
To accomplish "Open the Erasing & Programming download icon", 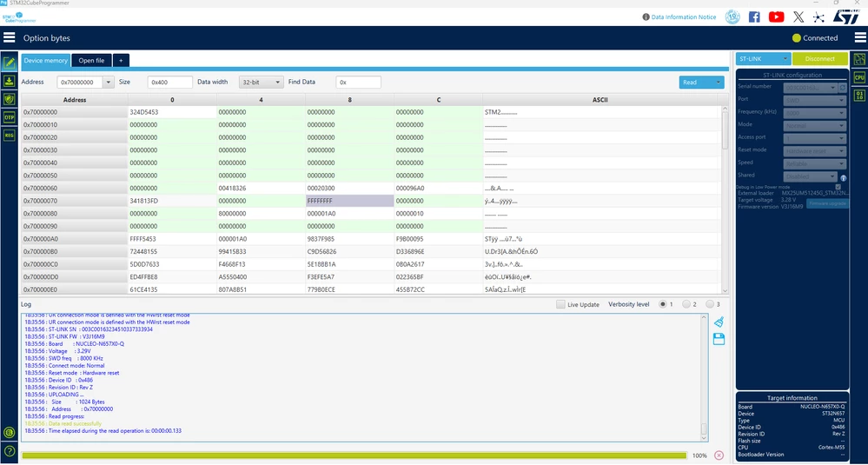I will click(x=9, y=81).
